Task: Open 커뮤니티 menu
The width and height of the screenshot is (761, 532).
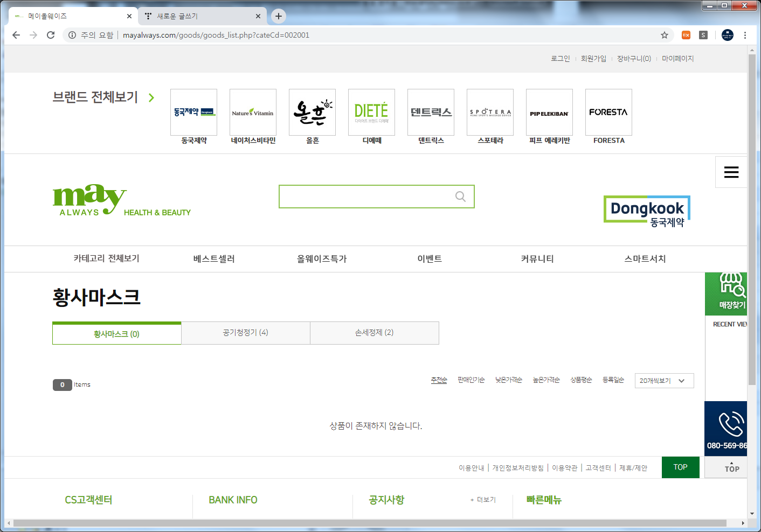Action: (x=537, y=258)
